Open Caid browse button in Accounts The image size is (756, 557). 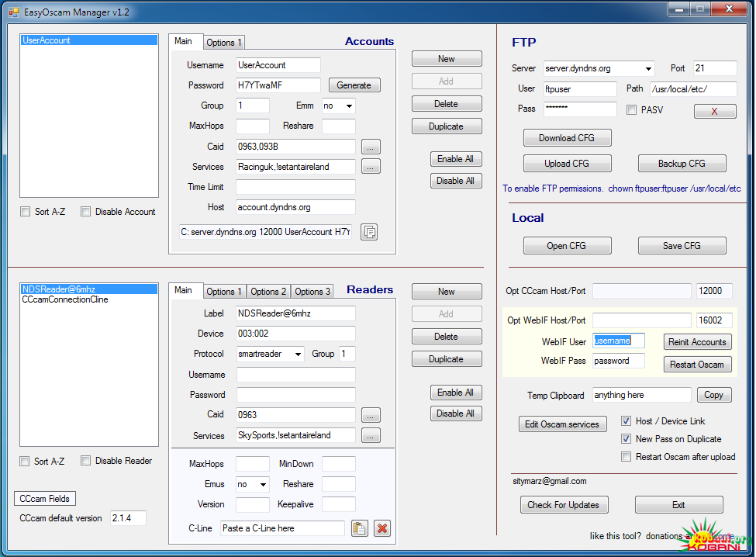point(371,147)
